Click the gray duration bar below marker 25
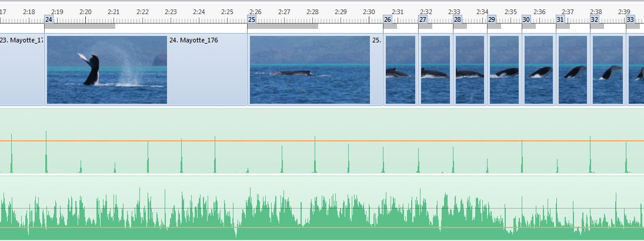The height and width of the screenshot is (241, 644). pos(283,26)
